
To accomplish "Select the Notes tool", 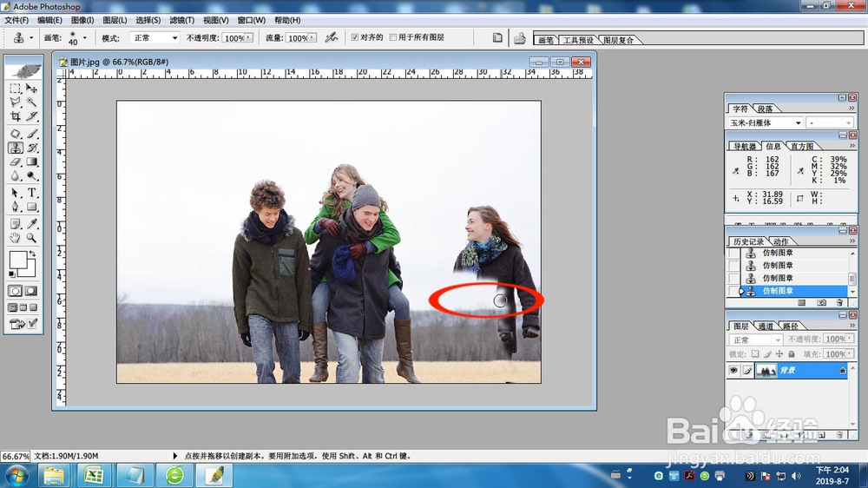I will pos(16,224).
